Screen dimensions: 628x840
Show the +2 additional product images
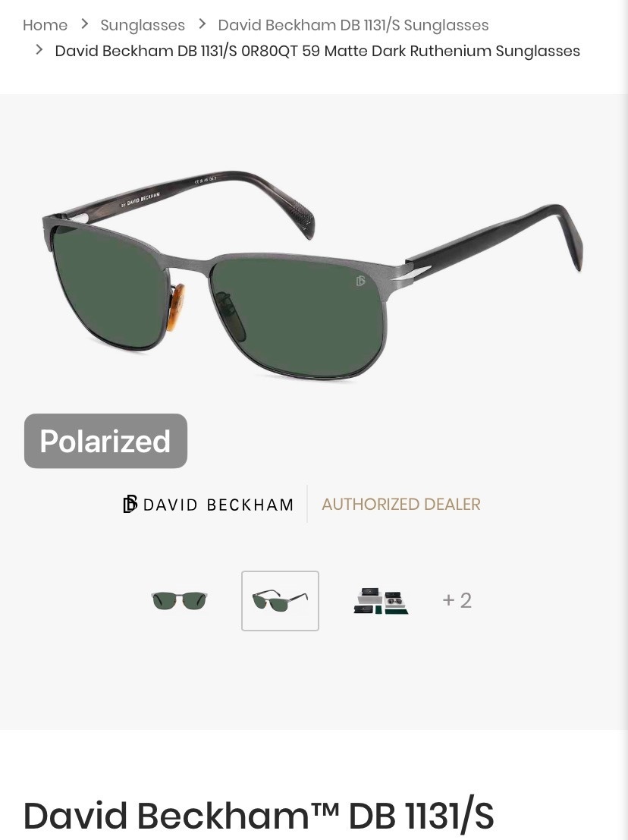pos(457,600)
